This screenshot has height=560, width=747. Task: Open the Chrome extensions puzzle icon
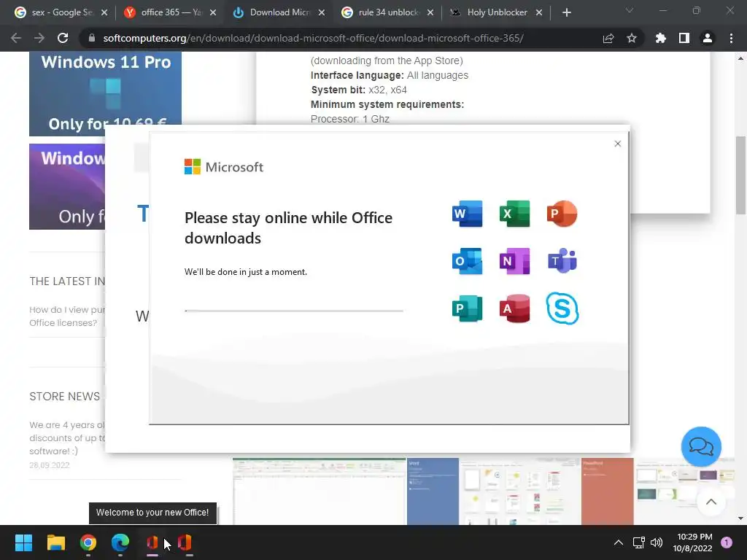click(x=660, y=38)
